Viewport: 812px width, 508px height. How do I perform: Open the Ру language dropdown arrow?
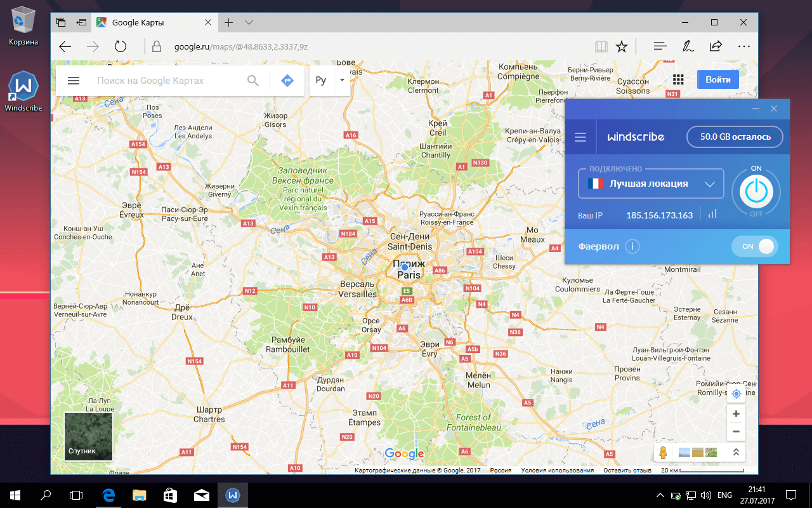pyautogui.click(x=342, y=81)
